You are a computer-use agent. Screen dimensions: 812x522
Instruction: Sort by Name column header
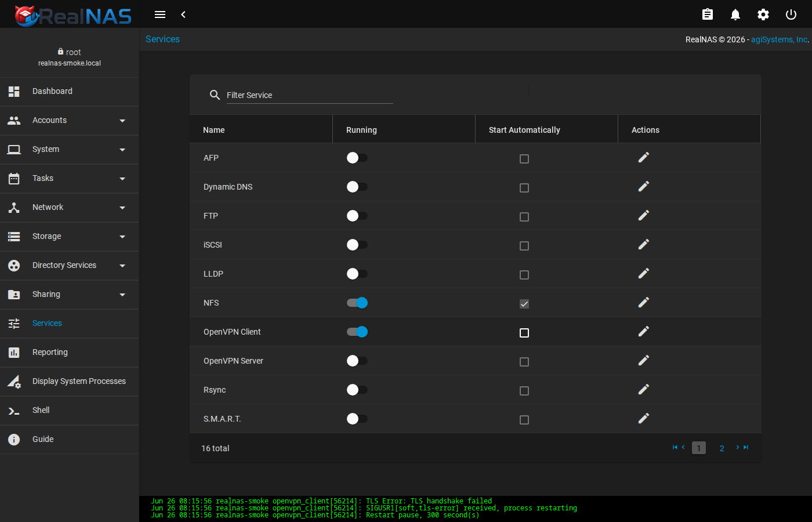[261, 129]
